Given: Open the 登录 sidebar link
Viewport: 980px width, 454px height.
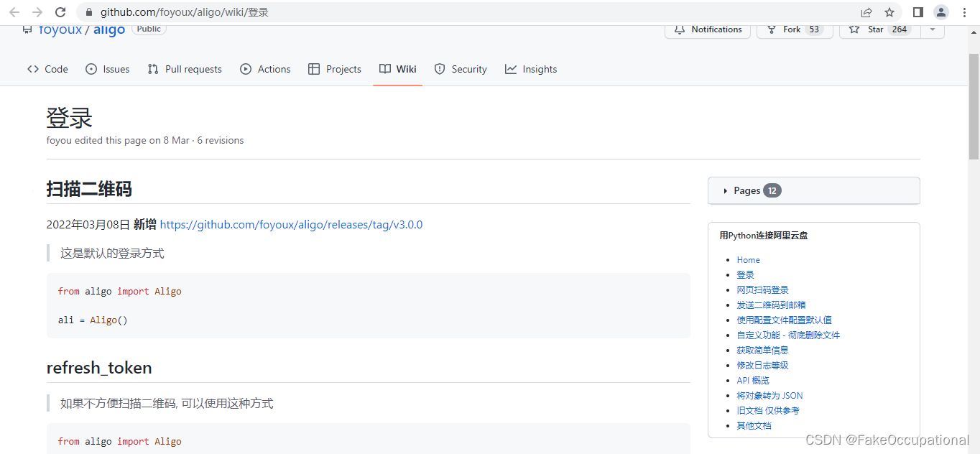Looking at the screenshot, I should [x=745, y=275].
